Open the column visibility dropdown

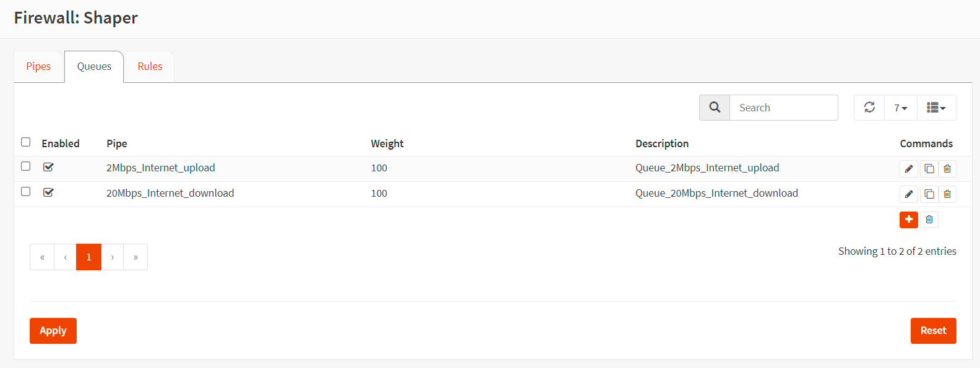tap(936, 108)
